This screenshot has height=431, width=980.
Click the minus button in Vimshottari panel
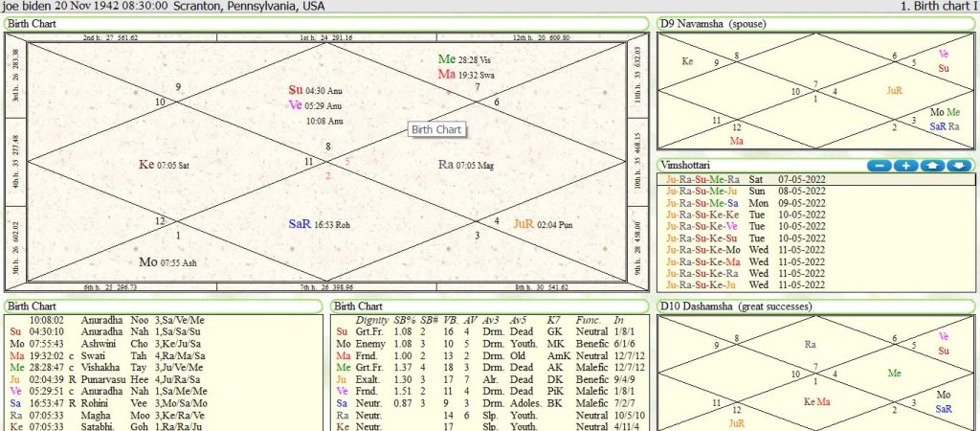coord(879,166)
